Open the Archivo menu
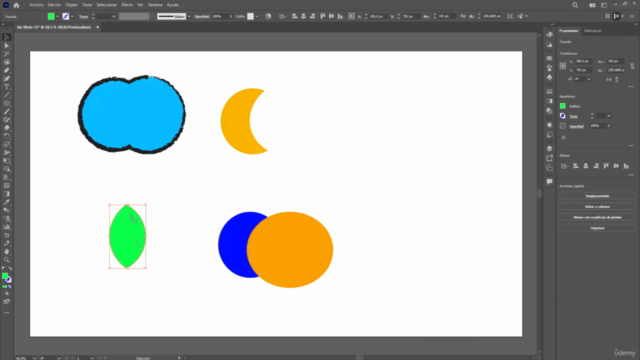 point(36,5)
